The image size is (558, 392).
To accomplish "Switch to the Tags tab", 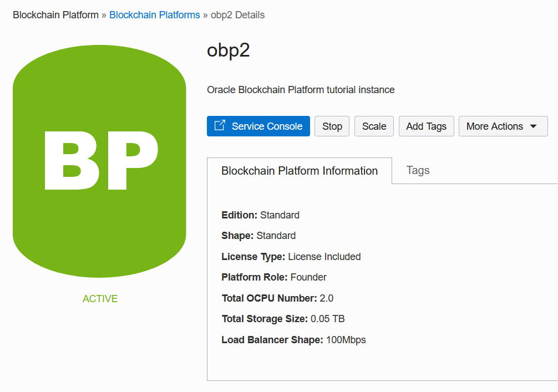I will (x=418, y=170).
